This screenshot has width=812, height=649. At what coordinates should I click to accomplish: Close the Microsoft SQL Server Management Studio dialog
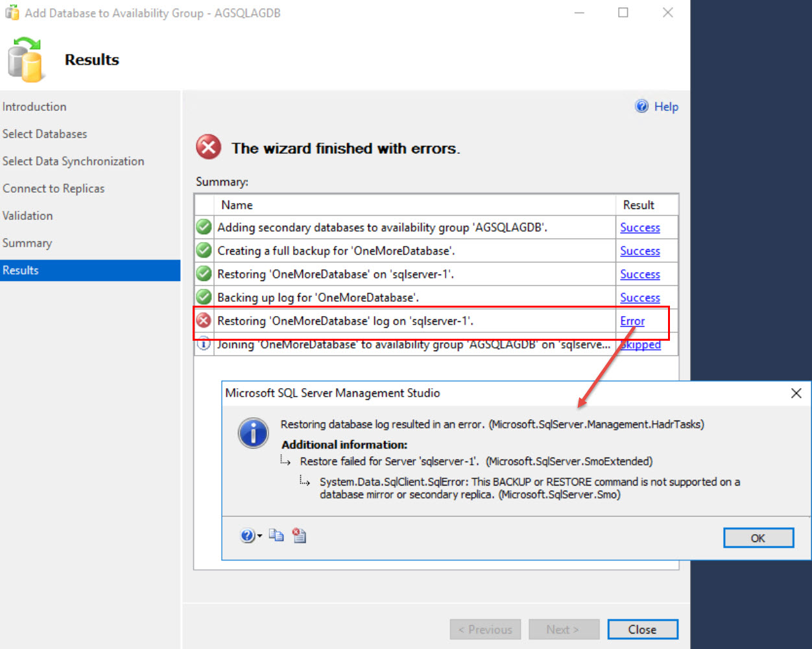coord(796,393)
